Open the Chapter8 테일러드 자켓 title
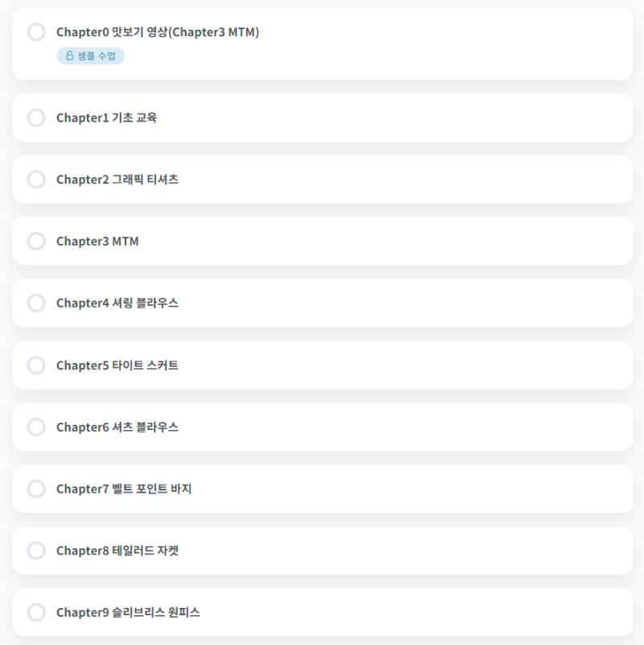 [118, 551]
